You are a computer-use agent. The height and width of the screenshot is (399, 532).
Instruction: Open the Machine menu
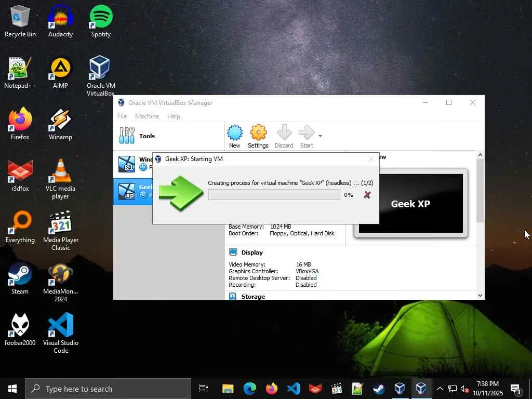(147, 116)
